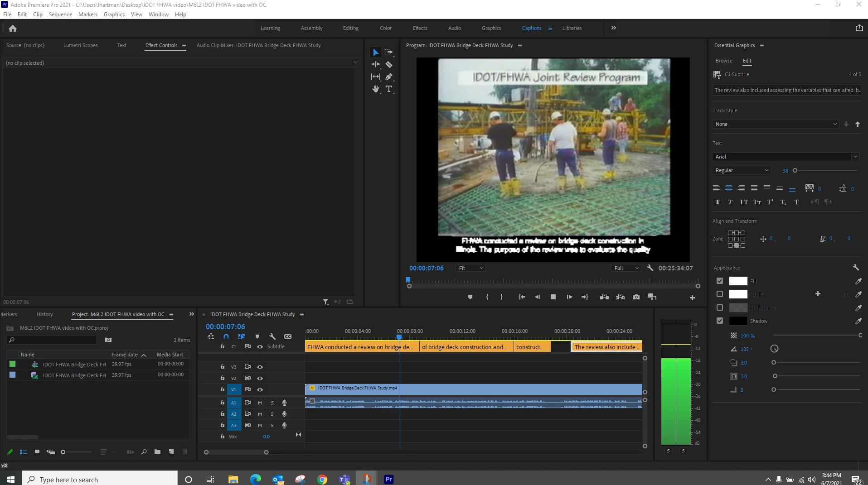The image size is (868, 485).
Task: Click Go to Out point
Action: 585,297
